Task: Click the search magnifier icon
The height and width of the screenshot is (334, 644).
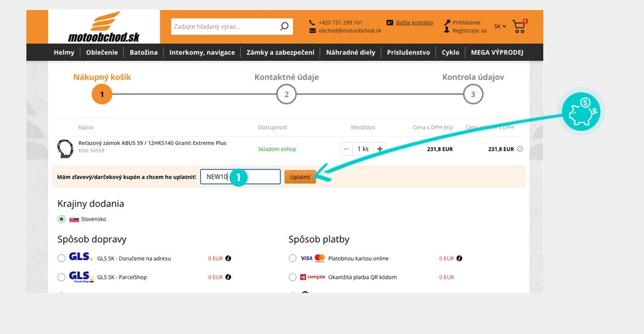Action: 284,26
